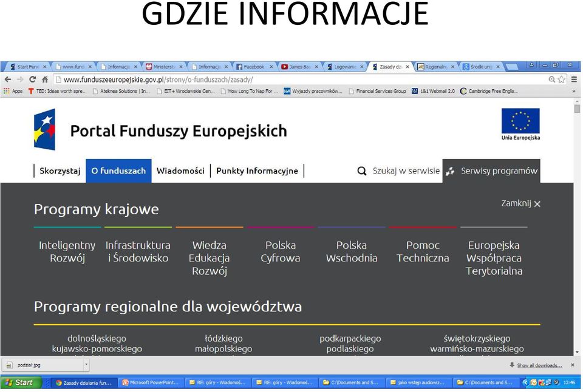Open the Wiadomości menu item
This screenshot has height=392, width=583.
coord(180,171)
